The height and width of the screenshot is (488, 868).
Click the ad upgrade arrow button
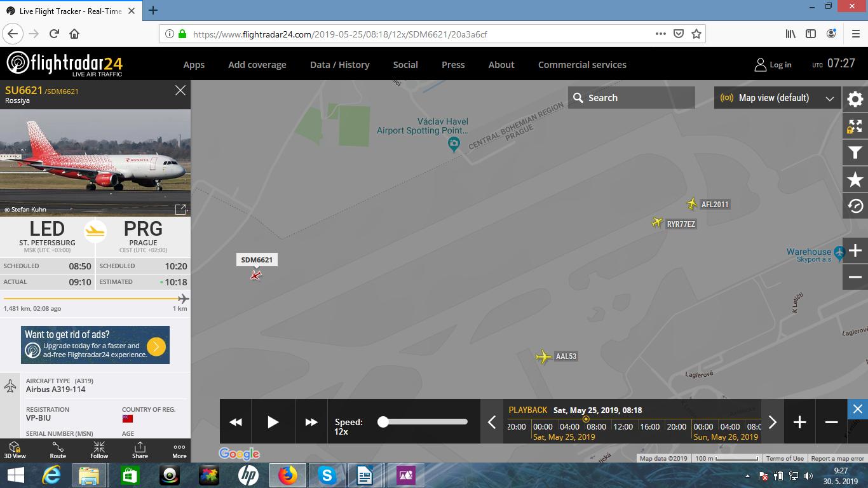click(156, 346)
